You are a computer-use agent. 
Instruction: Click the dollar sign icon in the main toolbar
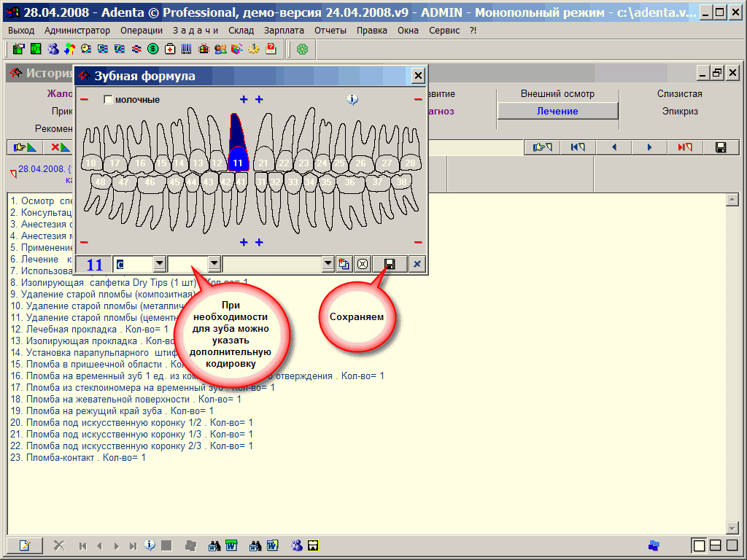pyautogui.click(x=153, y=49)
